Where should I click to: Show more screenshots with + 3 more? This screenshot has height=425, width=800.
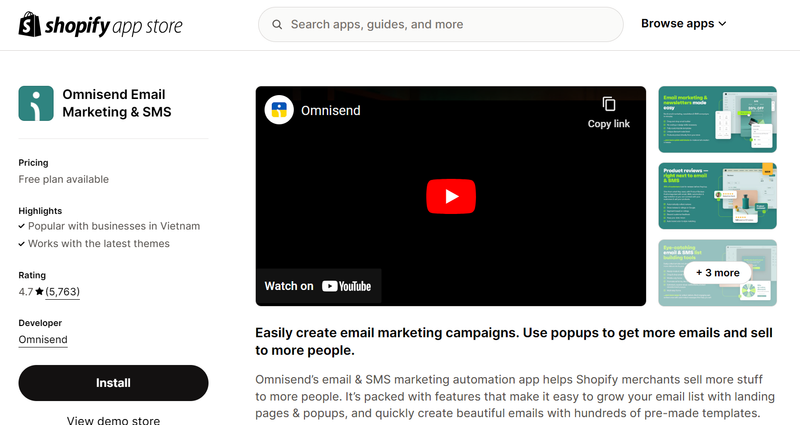tap(717, 272)
